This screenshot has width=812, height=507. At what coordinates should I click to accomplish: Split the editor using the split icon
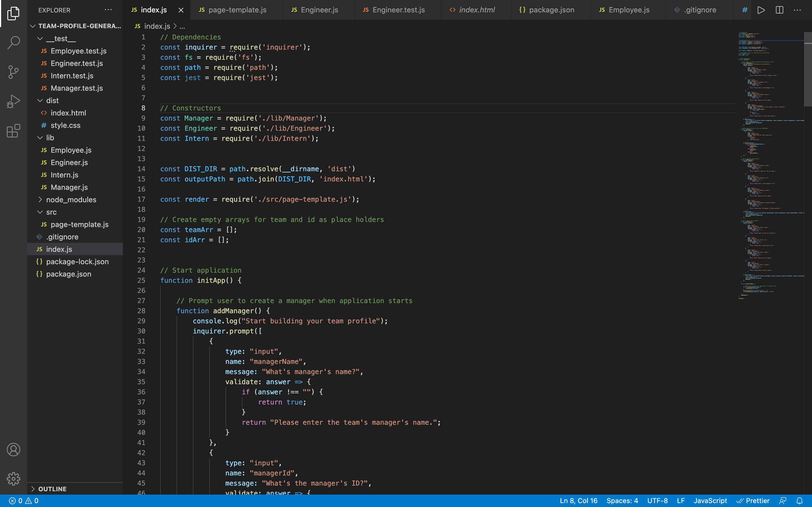click(779, 10)
